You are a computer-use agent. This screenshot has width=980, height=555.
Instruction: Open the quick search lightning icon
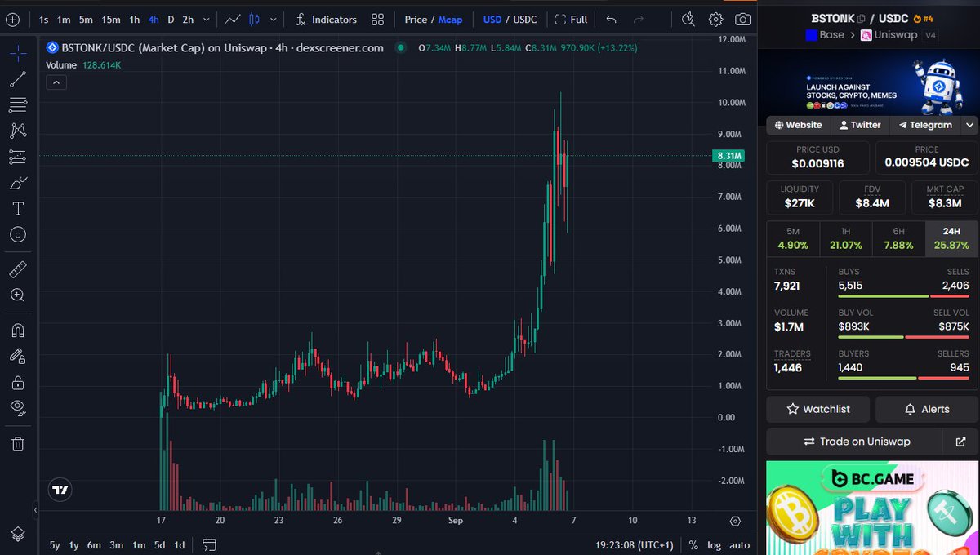688,19
